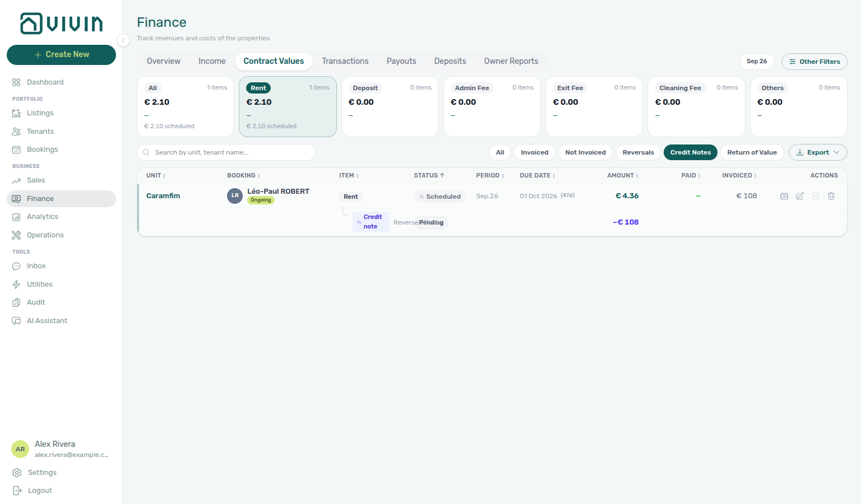The height and width of the screenshot is (504, 861).
Task: Click the calendar schedule icon for Caramfim
Action: [784, 196]
